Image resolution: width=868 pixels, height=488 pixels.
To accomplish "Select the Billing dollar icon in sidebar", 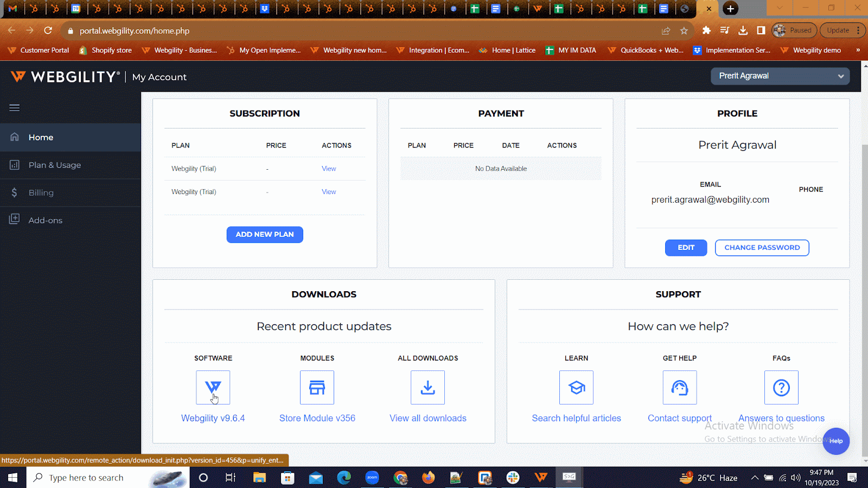I will [14, 192].
